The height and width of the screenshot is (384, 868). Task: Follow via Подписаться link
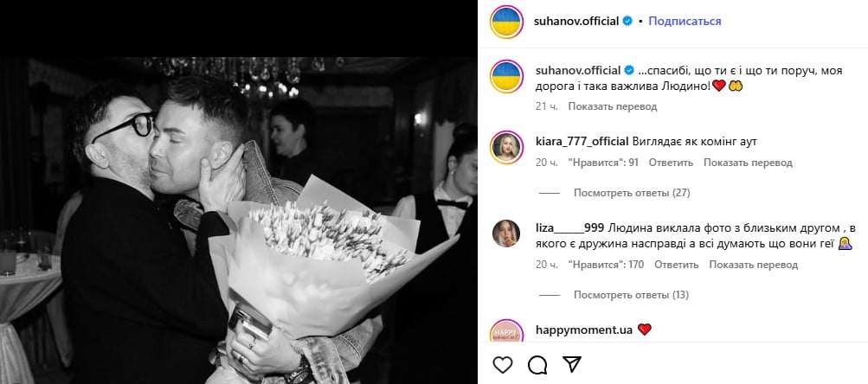pyautogui.click(x=685, y=21)
